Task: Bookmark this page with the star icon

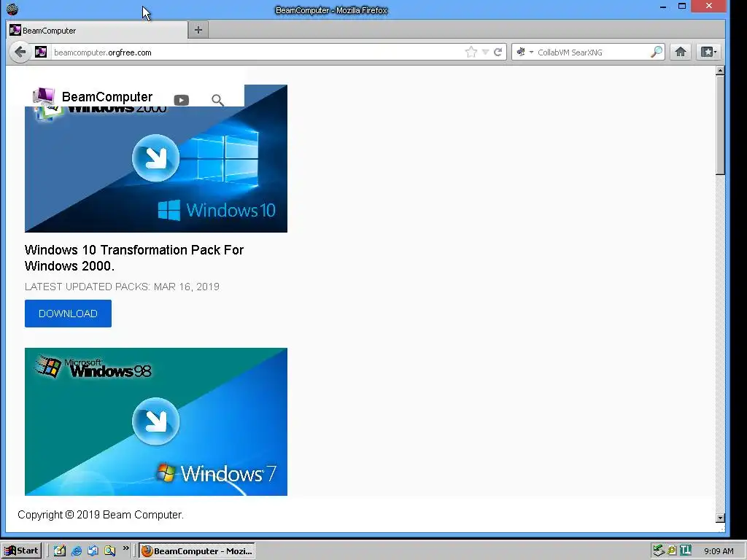Action: click(471, 52)
